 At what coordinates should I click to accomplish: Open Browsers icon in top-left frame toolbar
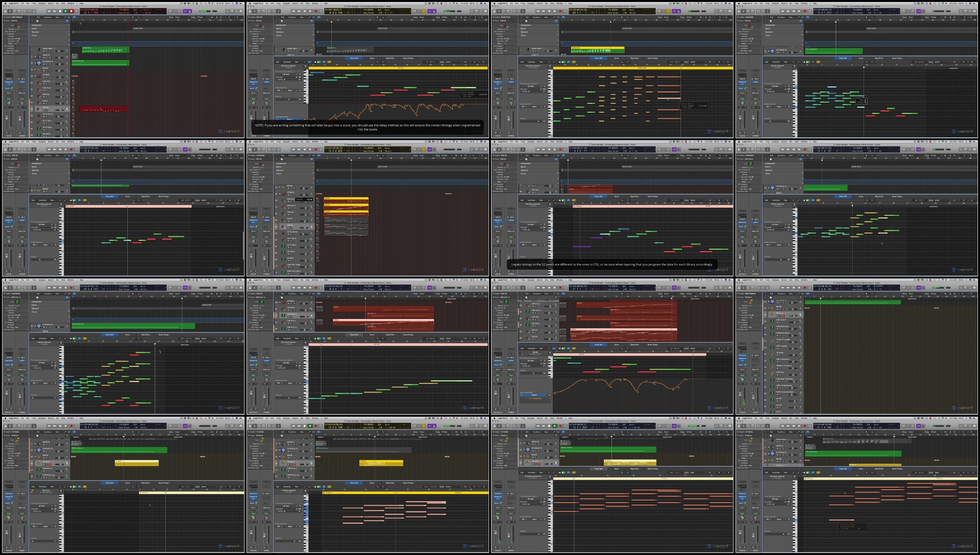click(241, 11)
